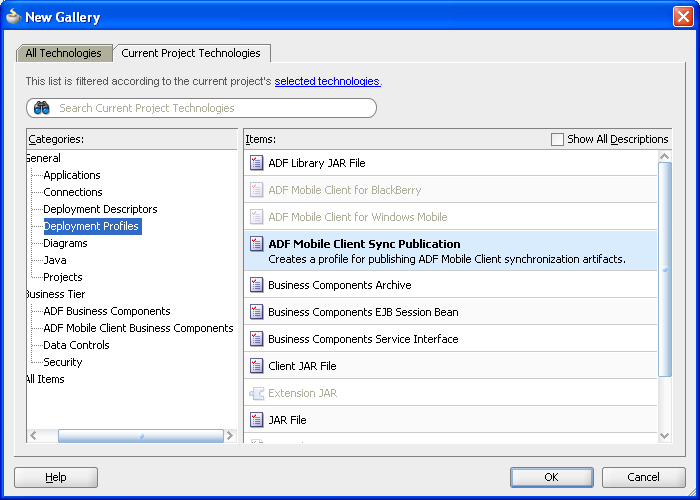Screen dimensions: 700x500
Task: Select Business Components Archive text
Action: (x=340, y=285)
